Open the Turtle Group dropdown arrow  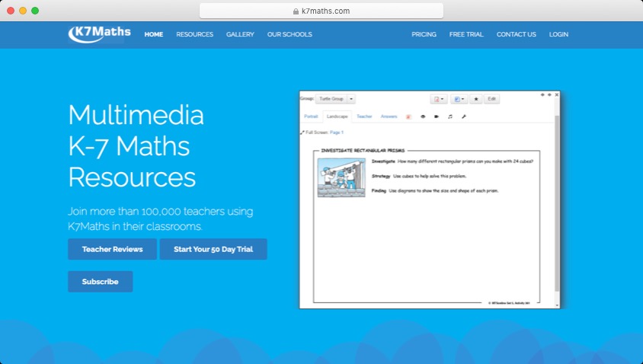coord(351,99)
